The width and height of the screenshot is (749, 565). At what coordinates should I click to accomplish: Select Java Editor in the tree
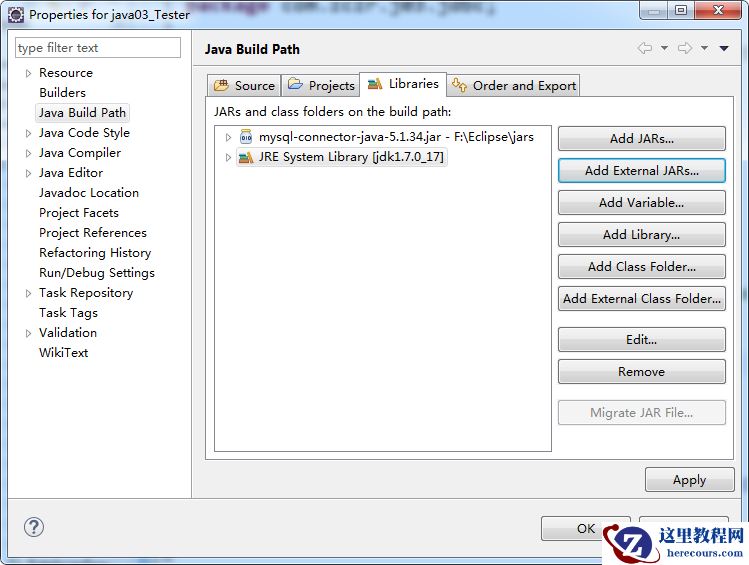click(71, 173)
